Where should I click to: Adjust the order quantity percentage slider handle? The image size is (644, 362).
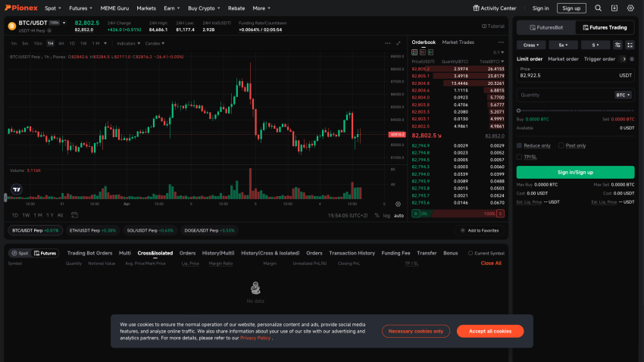(x=519, y=111)
